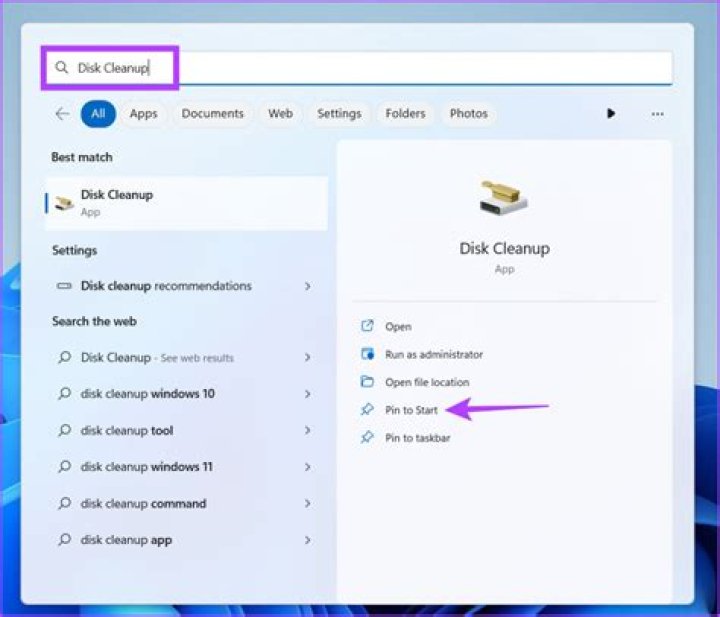Screen dimensions: 720x617
Task: Expand the disk cleanup windows 10 chevron
Action: point(308,394)
